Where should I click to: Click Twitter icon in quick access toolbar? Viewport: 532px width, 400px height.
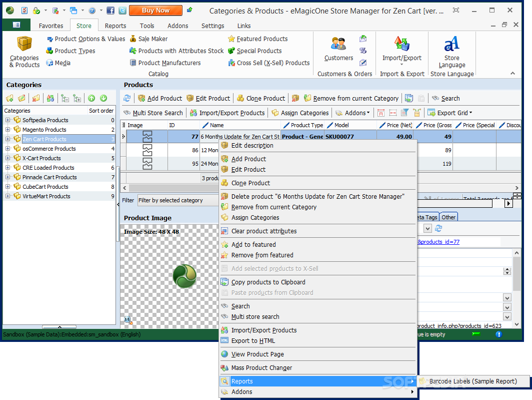click(x=122, y=11)
